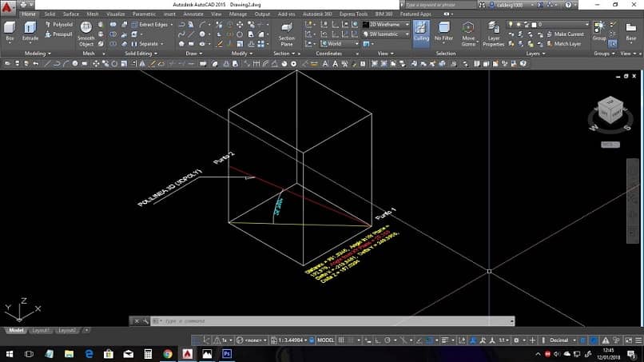The width and height of the screenshot is (644, 362).
Task: Switch to the Surface ribbon tab
Action: point(71,14)
